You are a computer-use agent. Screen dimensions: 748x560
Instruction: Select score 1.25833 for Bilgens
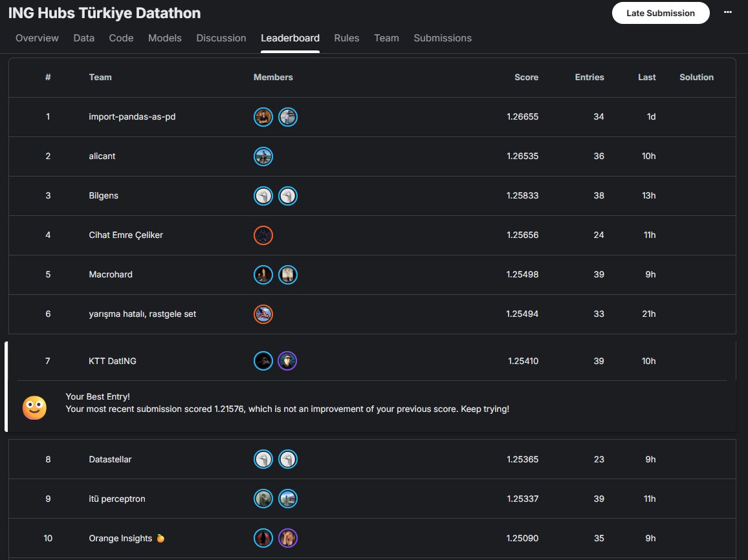pos(522,196)
